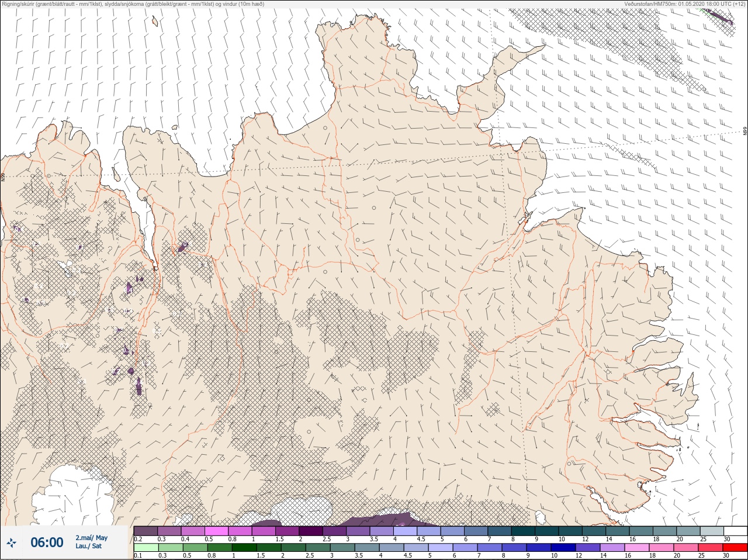Select the upper legend row 30 white swatch
Screen dimensions: 748x560
736,531
